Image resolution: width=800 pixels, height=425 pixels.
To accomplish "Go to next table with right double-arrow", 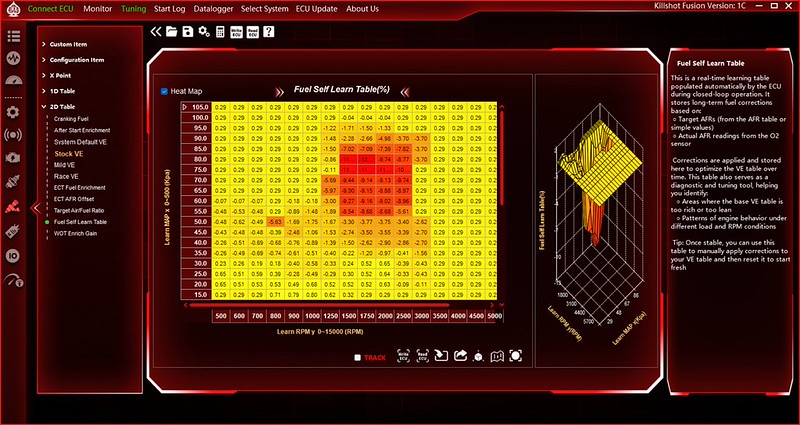I will coord(280,92).
